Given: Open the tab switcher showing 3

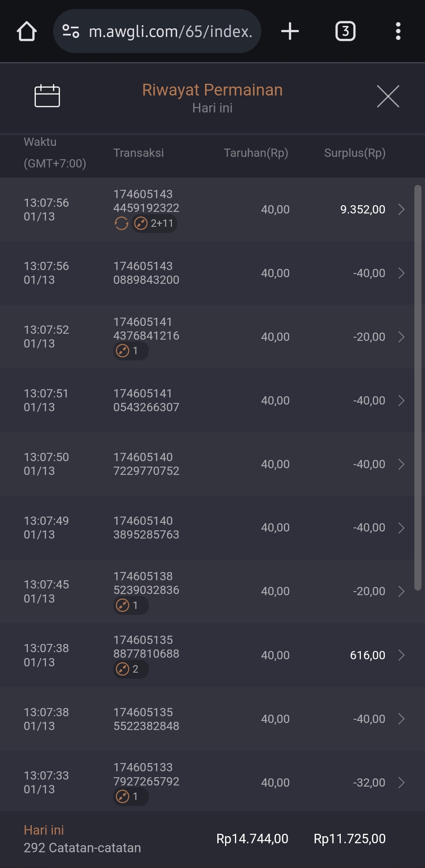Looking at the screenshot, I should (345, 31).
